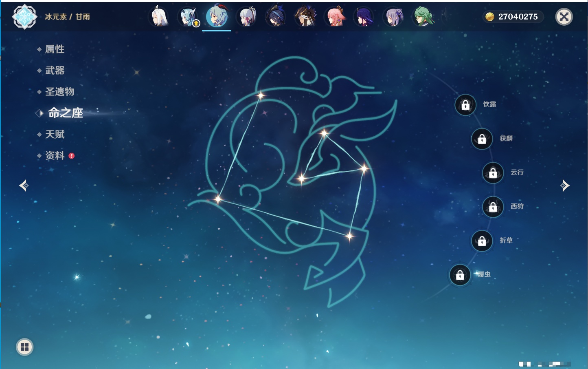The height and width of the screenshot is (369, 588).
Task: Select the green-haired character with glasses
Action: [423, 17]
